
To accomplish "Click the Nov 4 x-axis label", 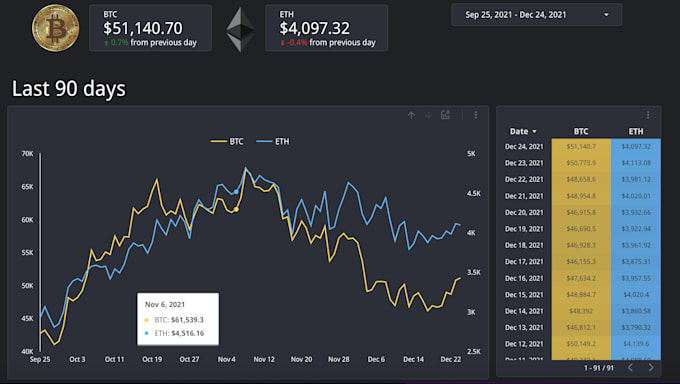I will [x=226, y=359].
